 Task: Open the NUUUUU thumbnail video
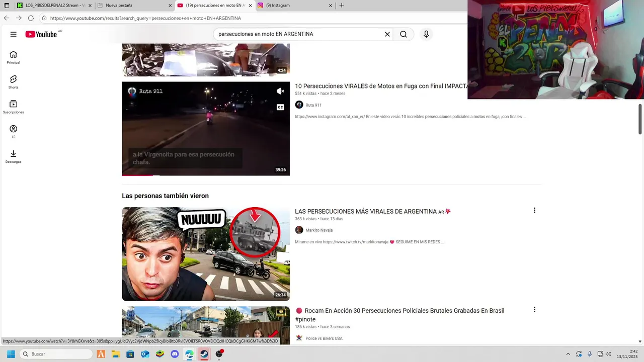[x=206, y=254]
